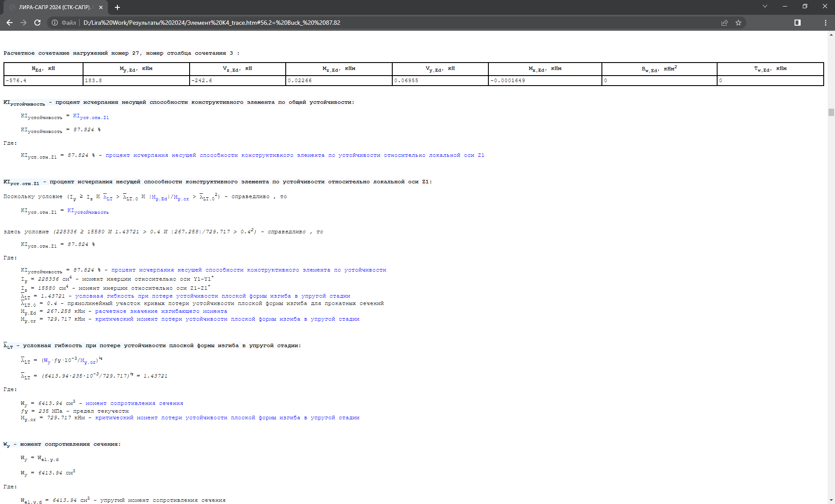Follow the blue KIустойчивость link

pos(88,211)
